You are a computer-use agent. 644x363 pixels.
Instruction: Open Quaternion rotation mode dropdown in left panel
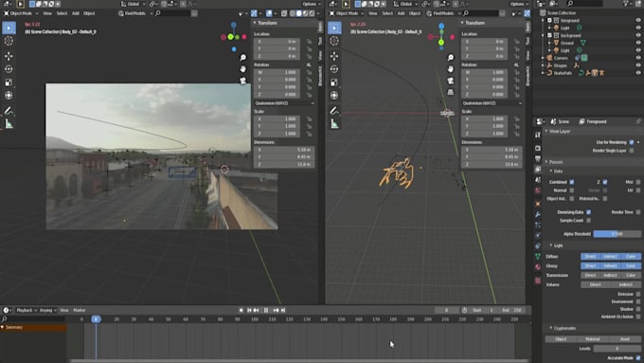[284, 103]
